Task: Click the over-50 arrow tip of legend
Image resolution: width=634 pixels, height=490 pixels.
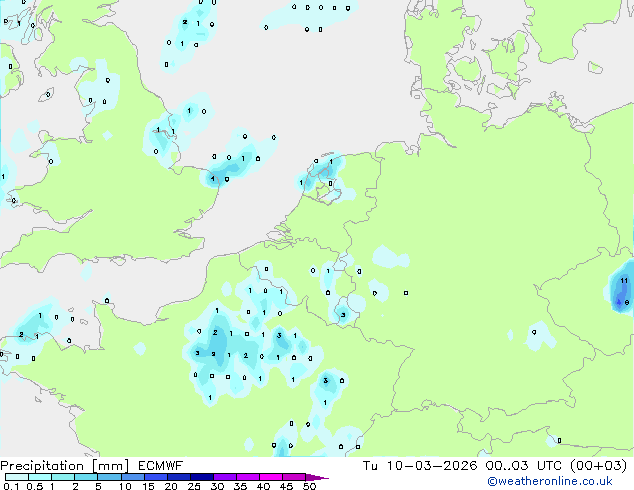Action: coord(317,477)
